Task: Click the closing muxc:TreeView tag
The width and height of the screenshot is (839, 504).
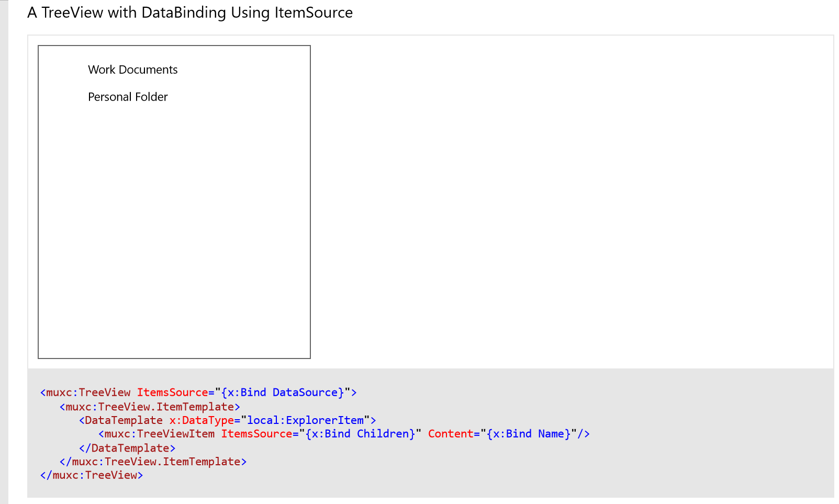Action: 92,475
